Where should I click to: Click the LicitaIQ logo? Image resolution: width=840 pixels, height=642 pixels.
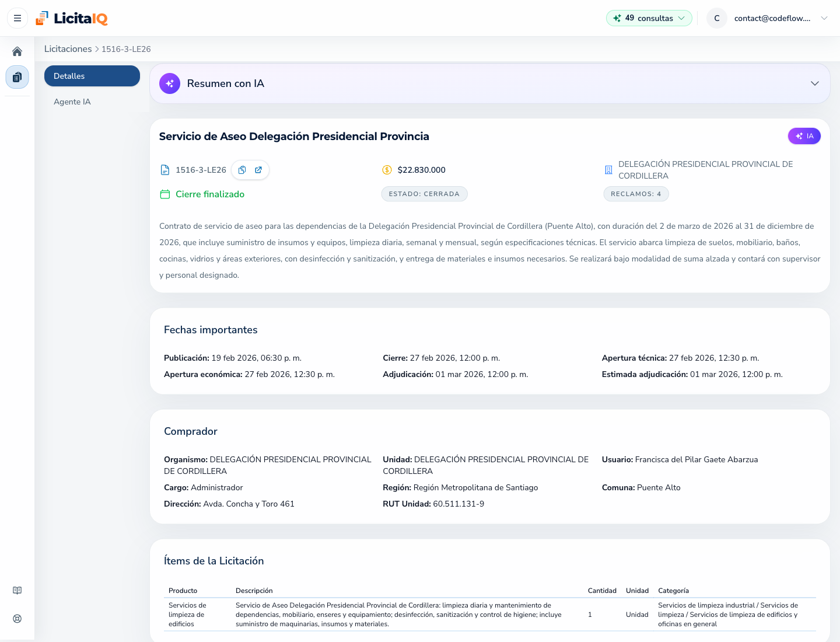(x=72, y=18)
